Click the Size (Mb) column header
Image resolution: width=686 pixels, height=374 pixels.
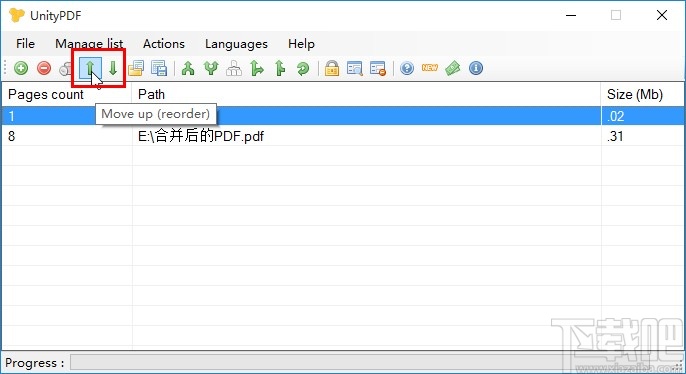[643, 94]
